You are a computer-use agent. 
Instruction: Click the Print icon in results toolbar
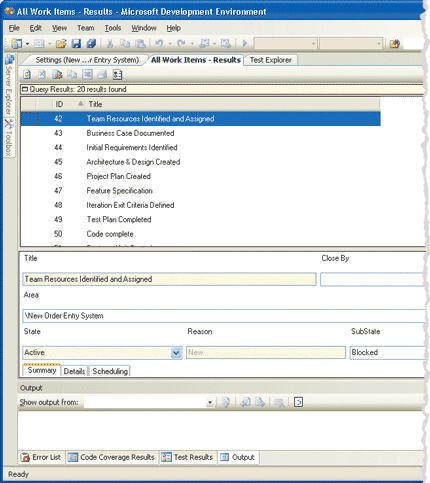(x=102, y=75)
